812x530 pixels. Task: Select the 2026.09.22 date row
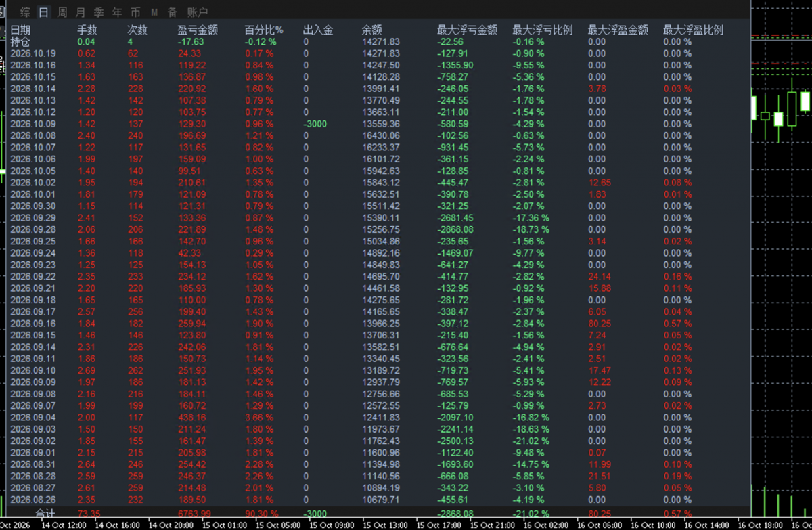[x=33, y=276]
